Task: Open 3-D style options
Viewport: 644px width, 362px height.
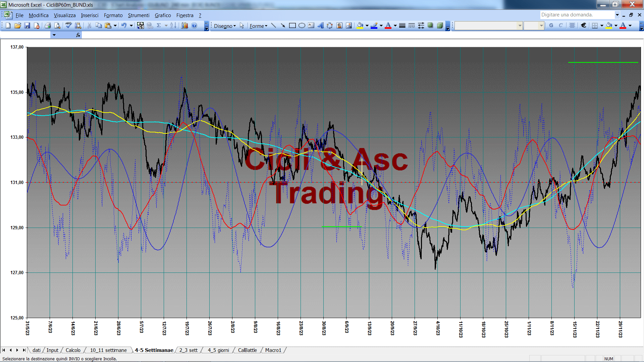Action: click(440, 25)
